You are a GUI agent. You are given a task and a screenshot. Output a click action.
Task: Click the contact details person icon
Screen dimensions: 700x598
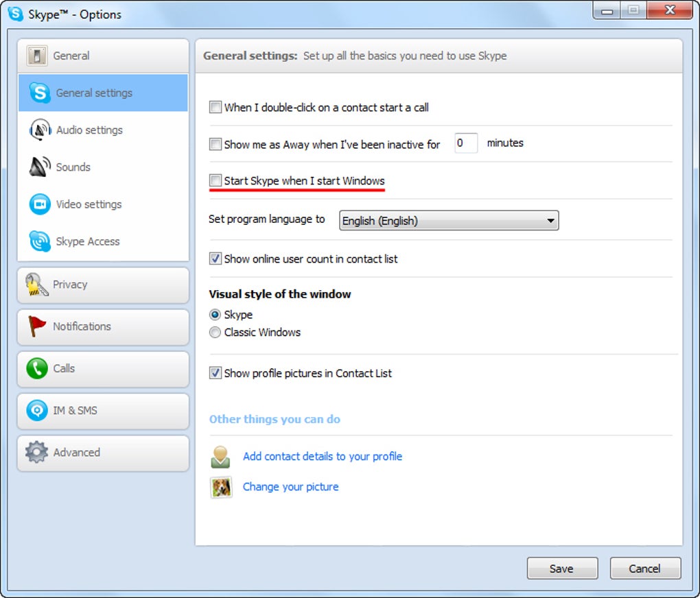pos(220,457)
